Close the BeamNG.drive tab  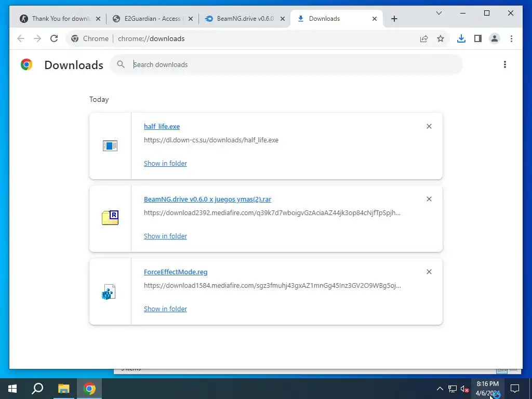pos(283,19)
